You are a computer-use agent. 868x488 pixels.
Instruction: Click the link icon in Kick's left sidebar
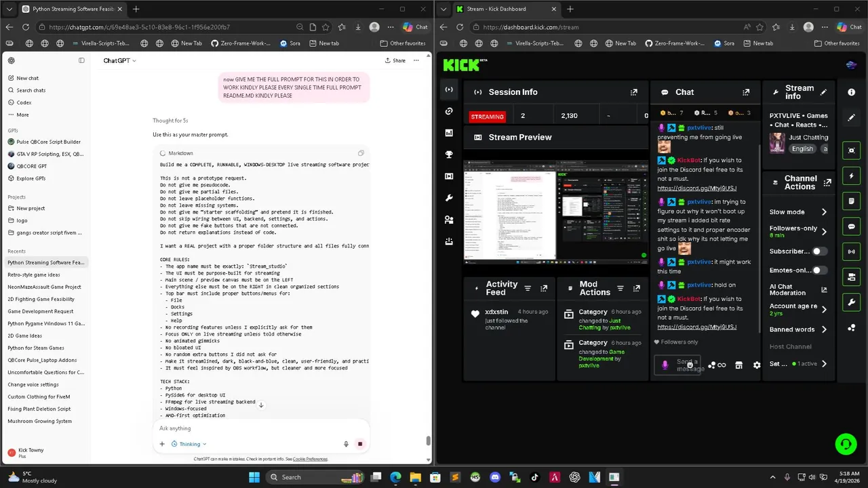pos(449,111)
